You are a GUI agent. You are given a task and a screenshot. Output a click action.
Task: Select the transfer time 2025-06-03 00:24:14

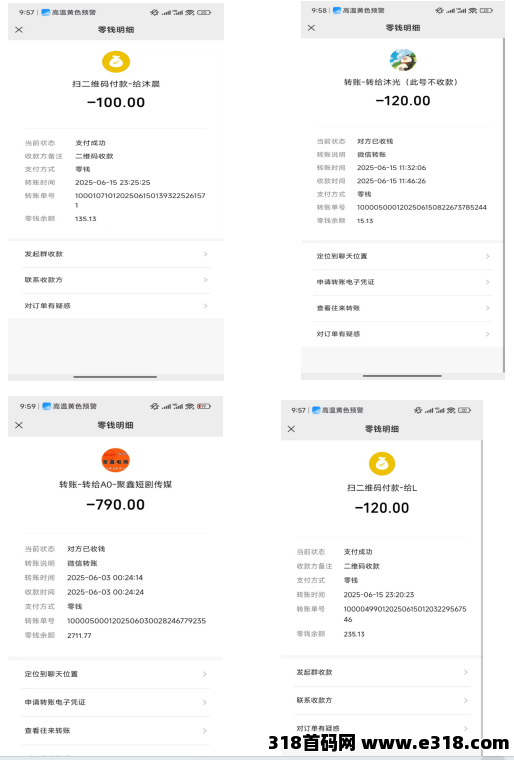[x=105, y=578]
